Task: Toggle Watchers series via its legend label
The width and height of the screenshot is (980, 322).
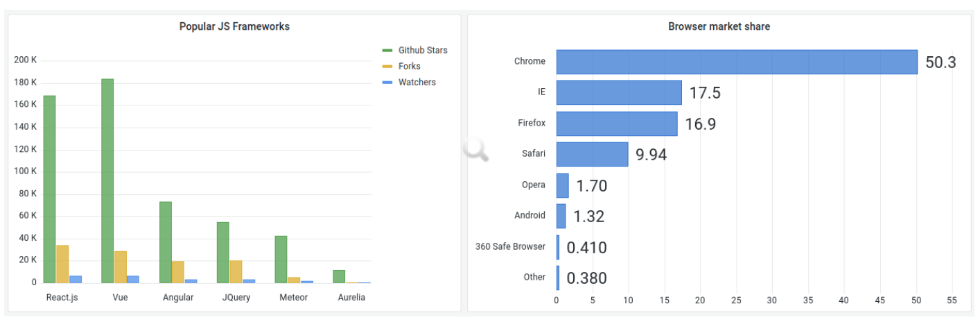Action: pyautogui.click(x=417, y=83)
